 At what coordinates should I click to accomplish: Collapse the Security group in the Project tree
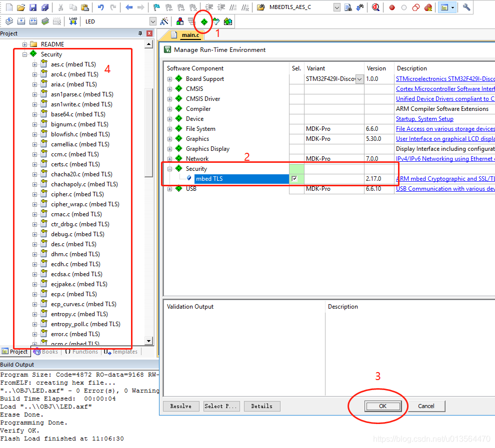tap(25, 54)
